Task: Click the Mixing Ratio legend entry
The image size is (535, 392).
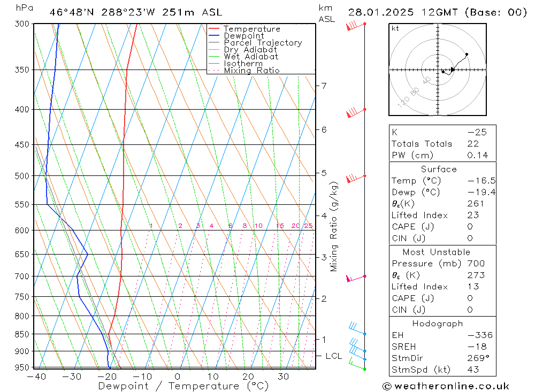Action: [244, 71]
